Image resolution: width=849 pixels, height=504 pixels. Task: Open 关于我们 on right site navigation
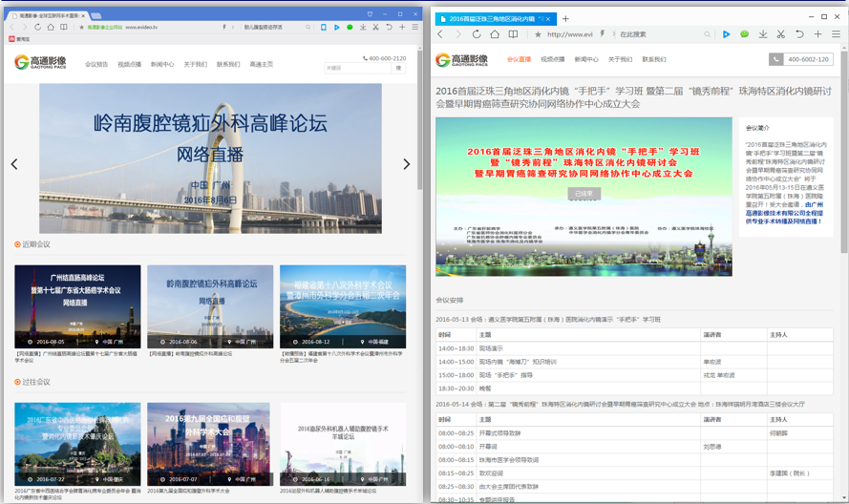pos(620,59)
